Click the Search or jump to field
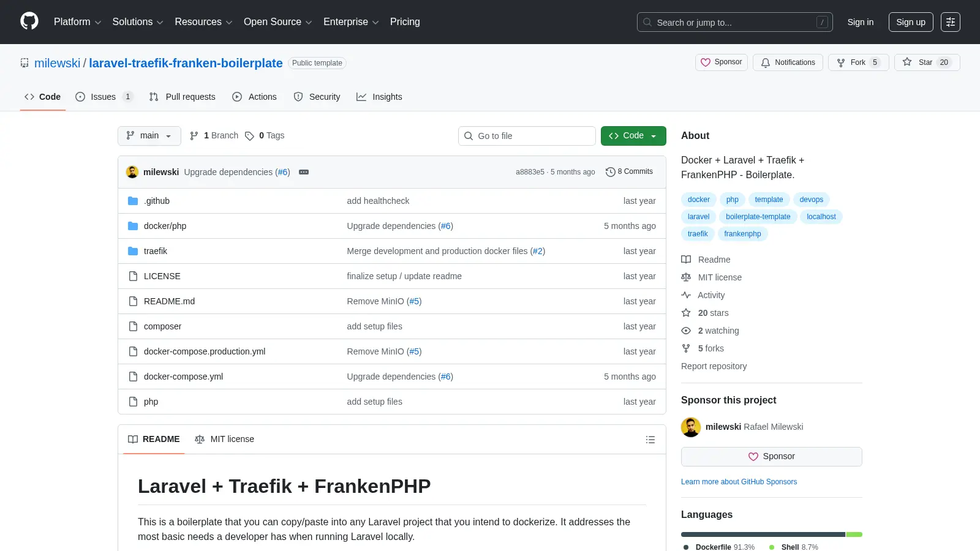The height and width of the screenshot is (551, 980). point(735,22)
